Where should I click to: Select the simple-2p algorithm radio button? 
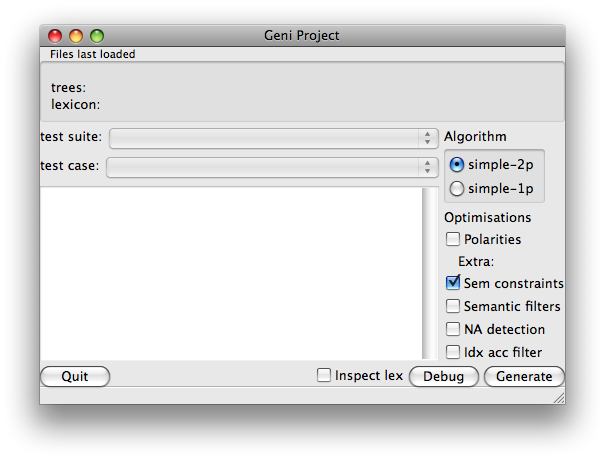click(456, 165)
